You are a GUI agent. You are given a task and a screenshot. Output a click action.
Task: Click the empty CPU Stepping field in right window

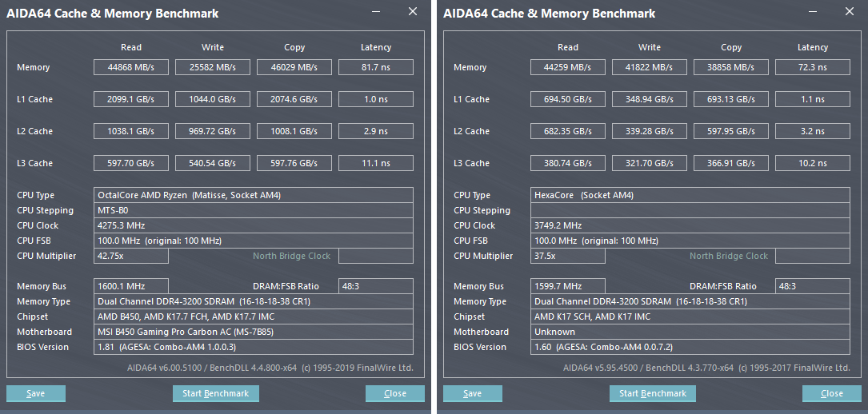[x=690, y=210]
